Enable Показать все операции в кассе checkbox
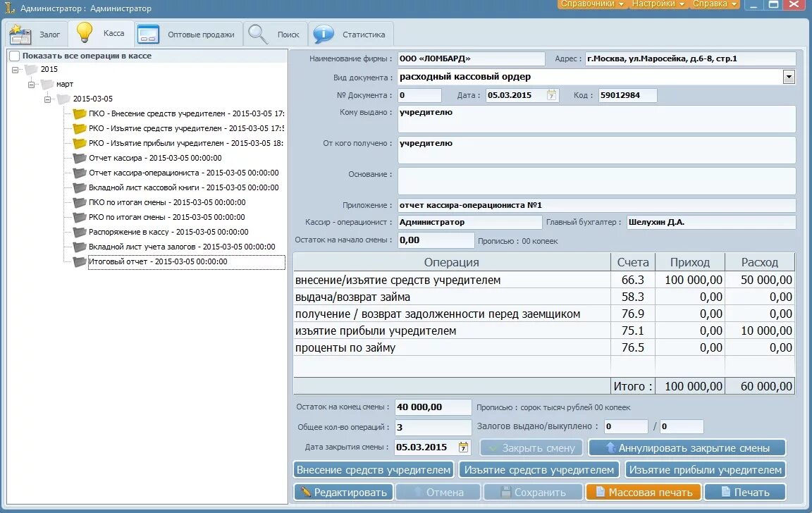 click(x=15, y=56)
